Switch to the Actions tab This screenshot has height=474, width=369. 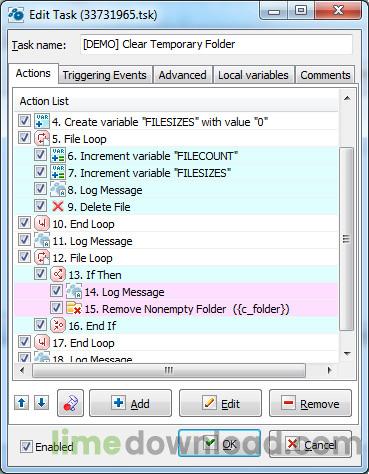point(33,73)
